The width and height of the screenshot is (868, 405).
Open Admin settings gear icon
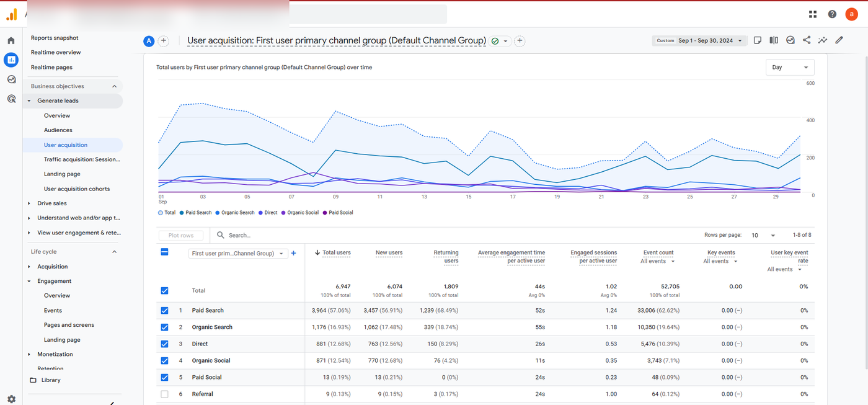coord(11,399)
